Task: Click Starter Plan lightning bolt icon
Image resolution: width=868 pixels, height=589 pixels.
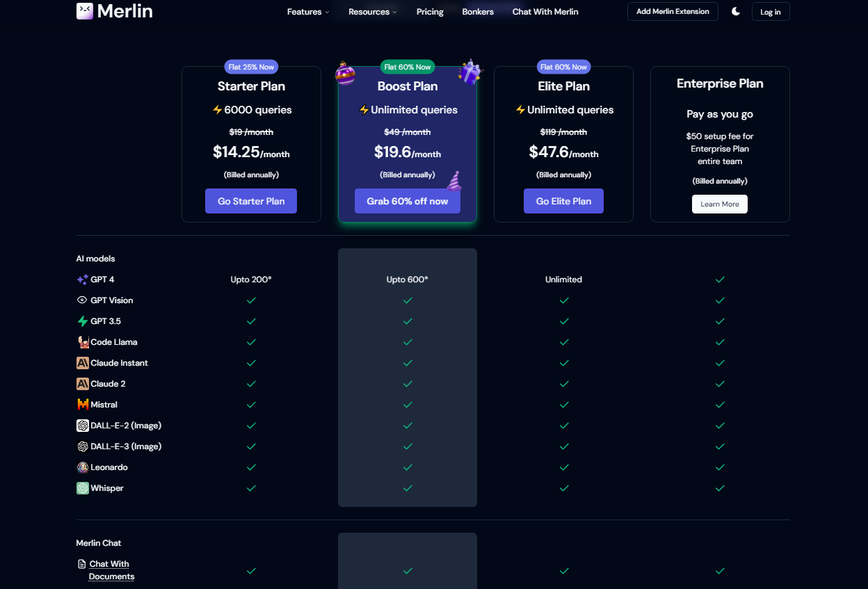Action: (x=217, y=110)
